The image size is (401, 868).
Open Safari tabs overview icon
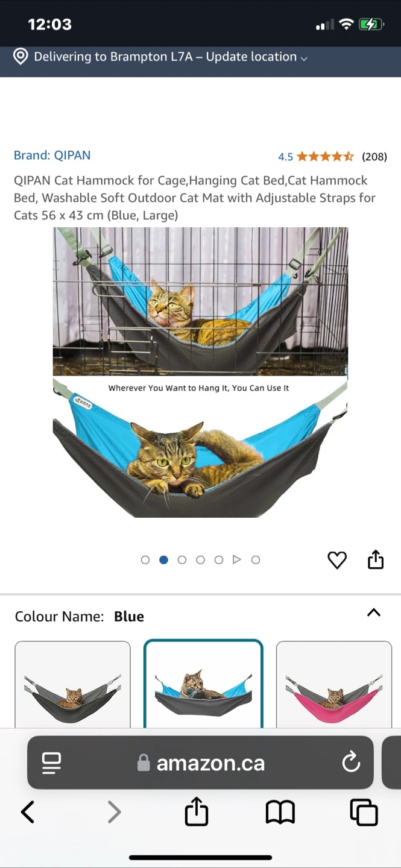364,813
